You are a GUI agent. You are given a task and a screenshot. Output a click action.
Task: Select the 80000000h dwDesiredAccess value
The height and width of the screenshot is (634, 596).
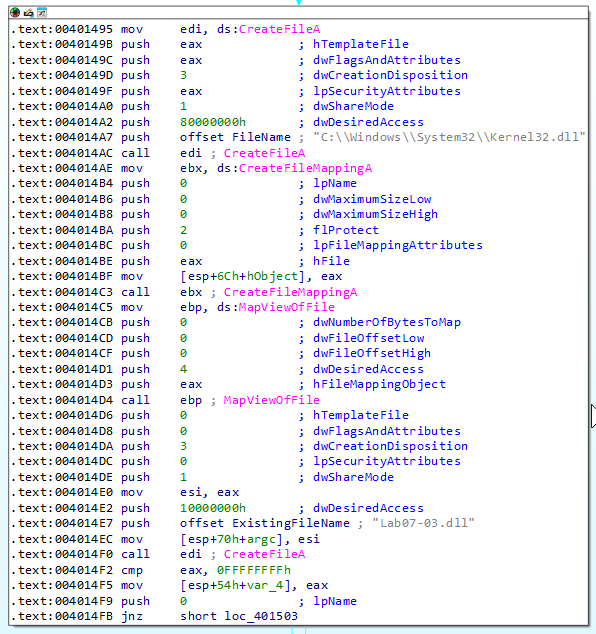point(213,122)
